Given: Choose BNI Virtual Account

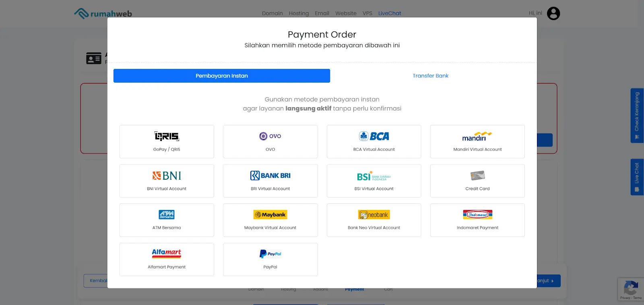Looking at the screenshot, I should pyautogui.click(x=167, y=181).
